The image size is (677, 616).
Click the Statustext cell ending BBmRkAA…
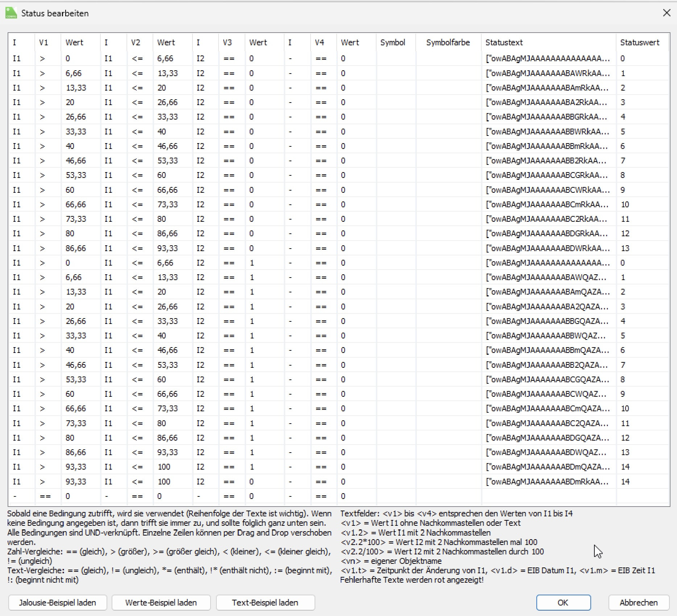(548, 146)
